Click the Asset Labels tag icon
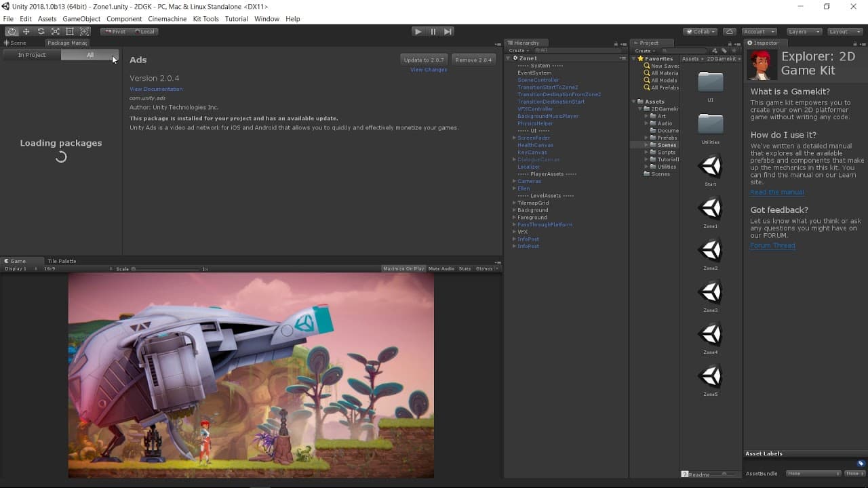 [x=861, y=464]
